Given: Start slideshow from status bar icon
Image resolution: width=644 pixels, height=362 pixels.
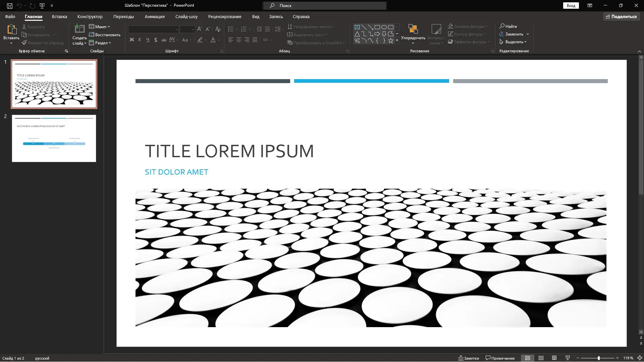Looking at the screenshot, I should click(568, 358).
